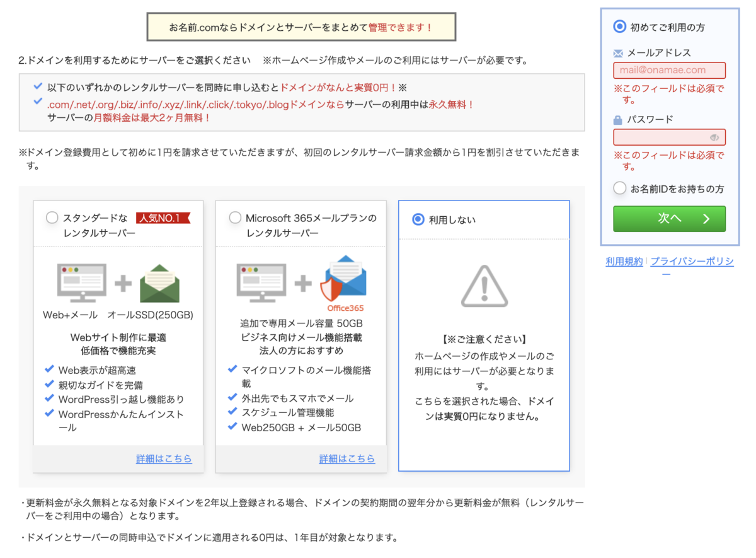Click the サーバーの月額料金は最大2ヶ月無料 text
Viewport: 756px width, 558px height.
coord(129,117)
